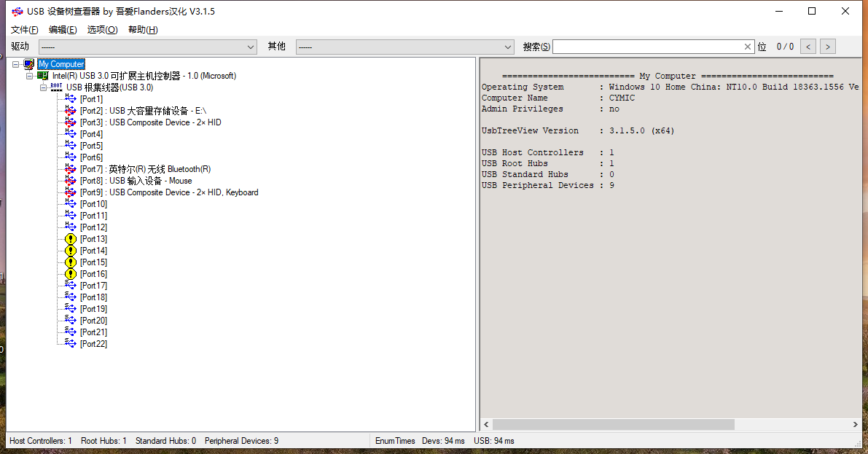This screenshot has width=868, height=454.
Task: Click the Intel USB 3.0 host controller icon
Action: tap(42, 76)
